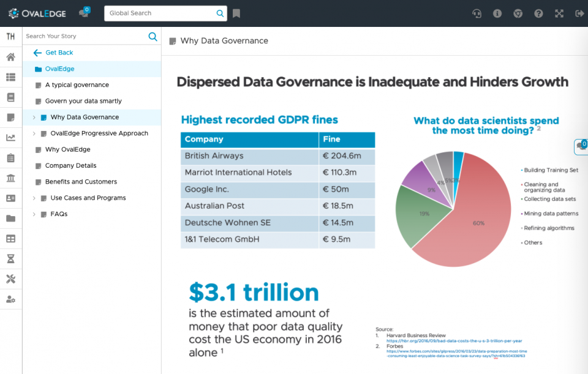Image resolution: width=588 pixels, height=374 pixels.
Task: Click the info circle icon
Action: 497,13
